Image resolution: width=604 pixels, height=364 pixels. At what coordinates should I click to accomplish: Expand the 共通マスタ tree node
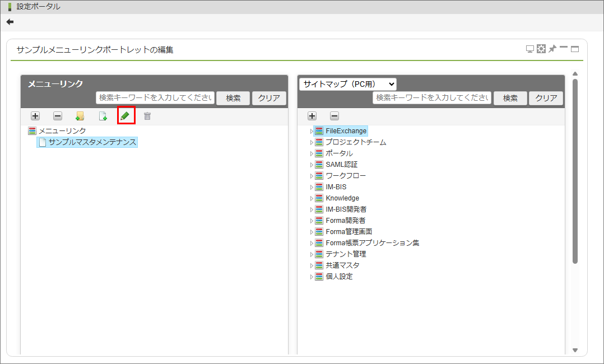click(x=312, y=265)
